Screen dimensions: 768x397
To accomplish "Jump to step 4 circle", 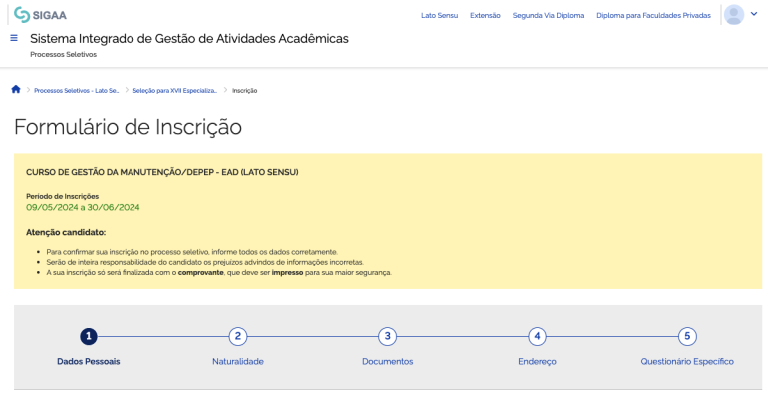I will [537, 336].
